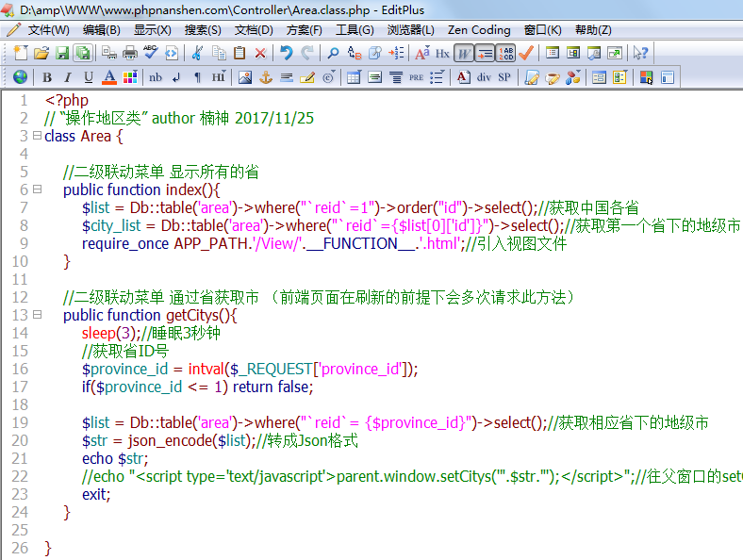The image size is (743, 560).
Task: Paste from the clipboard icon
Action: pos(239,53)
